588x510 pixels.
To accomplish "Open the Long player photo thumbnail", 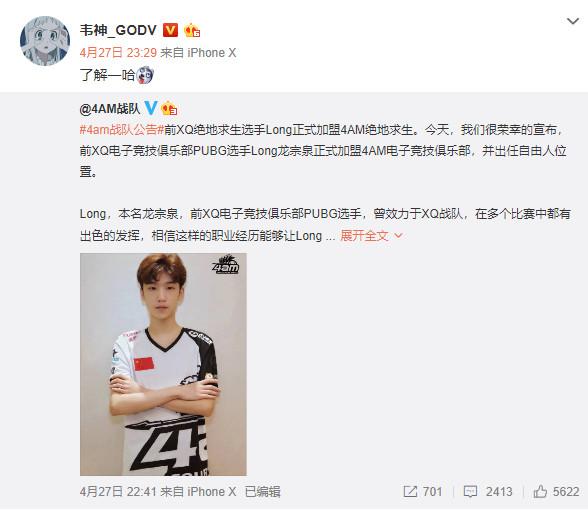I will 163,364.
